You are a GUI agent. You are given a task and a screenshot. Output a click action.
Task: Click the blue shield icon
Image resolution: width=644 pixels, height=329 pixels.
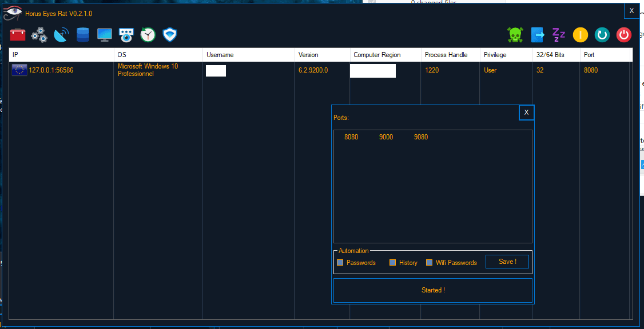pyautogui.click(x=170, y=35)
